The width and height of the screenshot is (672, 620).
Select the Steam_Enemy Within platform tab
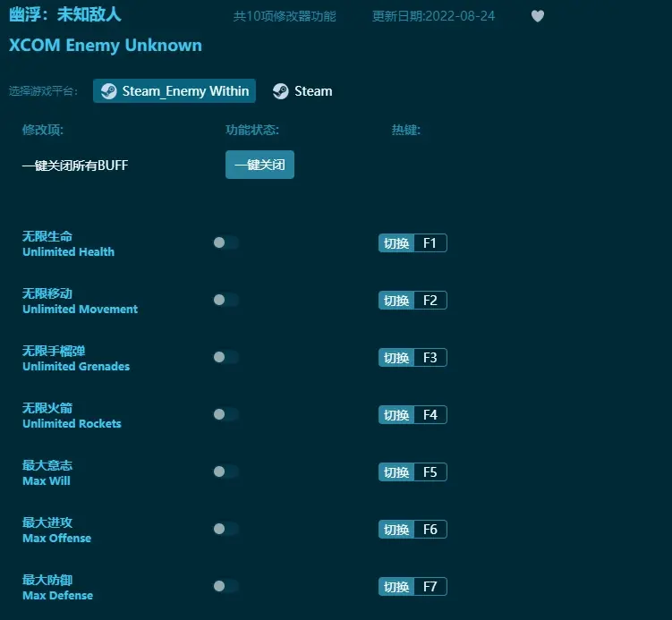(174, 91)
